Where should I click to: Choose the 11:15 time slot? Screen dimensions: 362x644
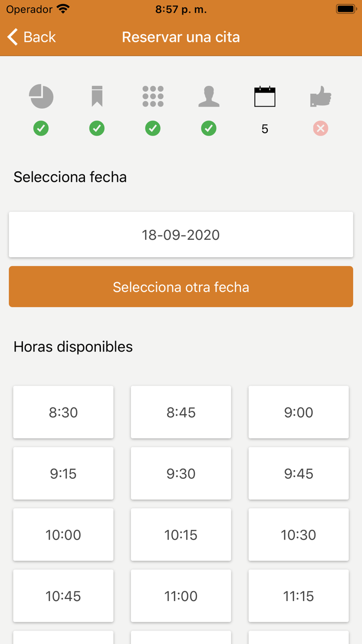click(298, 595)
